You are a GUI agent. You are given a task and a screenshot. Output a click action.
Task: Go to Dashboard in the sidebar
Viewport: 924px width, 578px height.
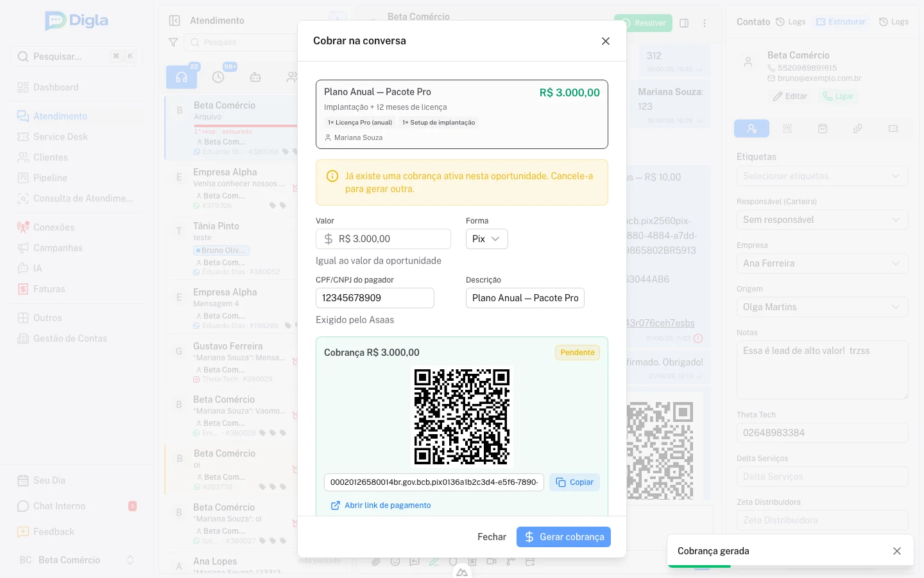tap(77, 87)
